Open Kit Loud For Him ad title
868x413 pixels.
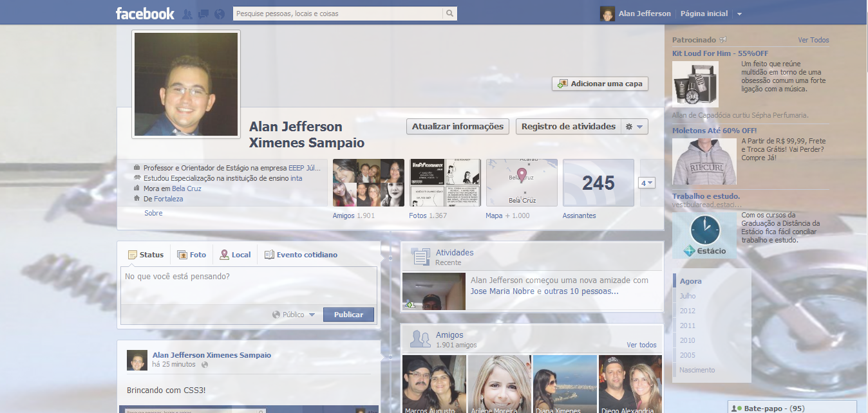[x=720, y=53]
